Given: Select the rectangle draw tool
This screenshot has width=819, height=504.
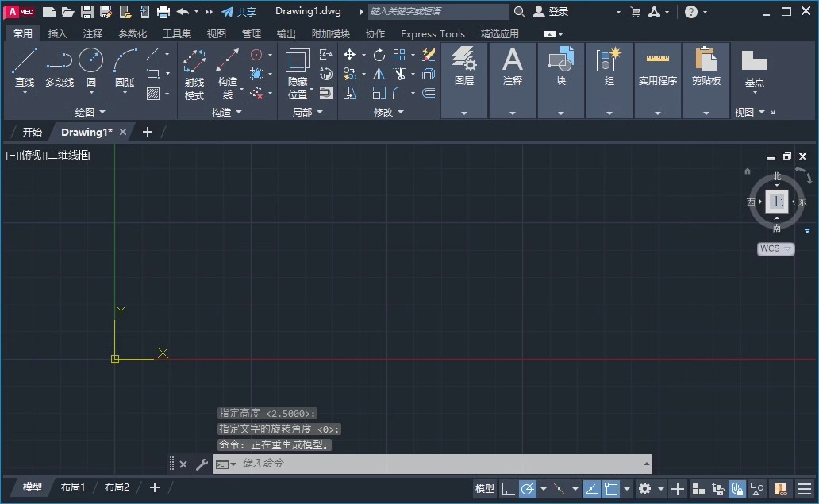Looking at the screenshot, I should click(x=153, y=74).
